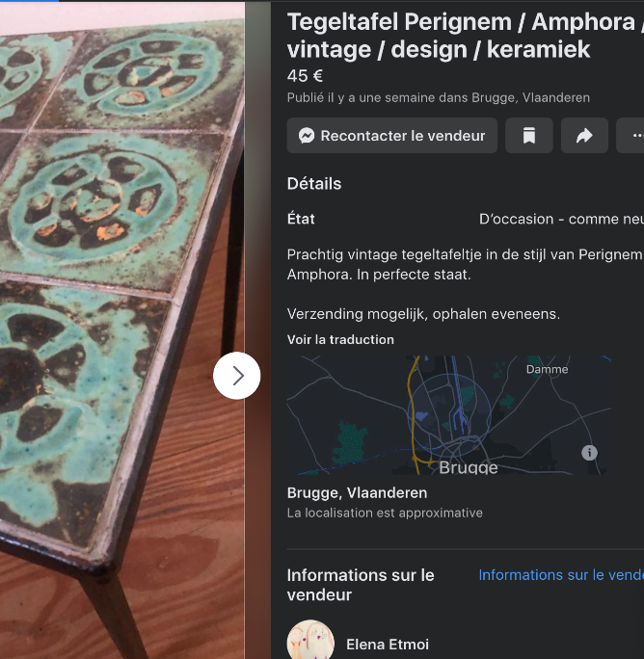Click the Messenger icon in contact button

307,136
